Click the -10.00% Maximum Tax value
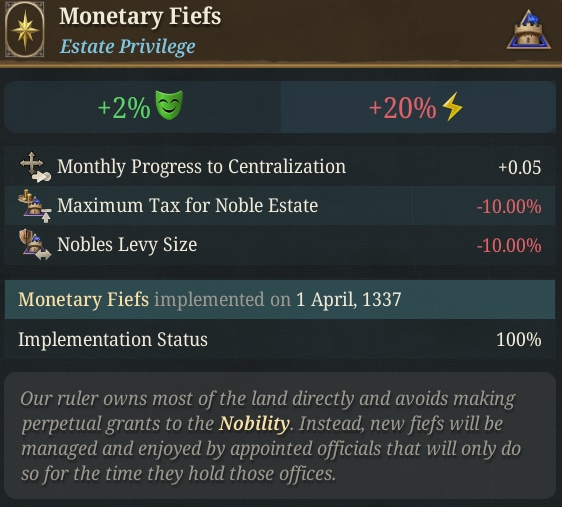This screenshot has height=507, width=562. (x=509, y=207)
